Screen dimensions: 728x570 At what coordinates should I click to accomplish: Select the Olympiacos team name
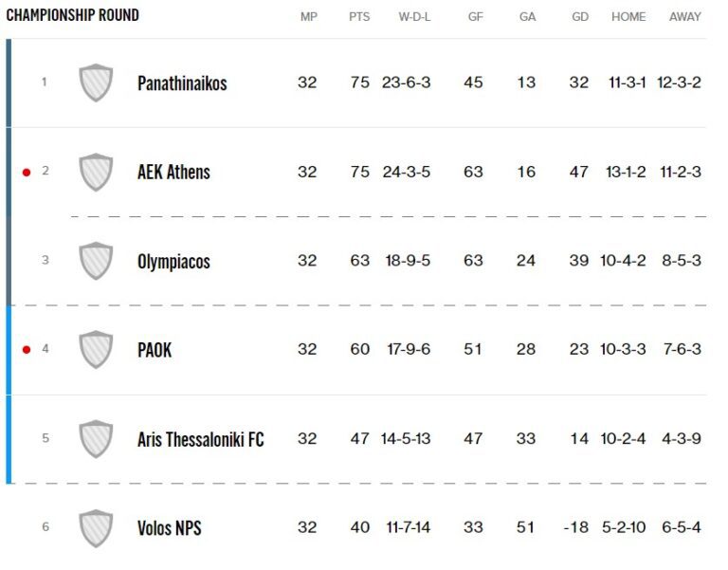(x=174, y=262)
